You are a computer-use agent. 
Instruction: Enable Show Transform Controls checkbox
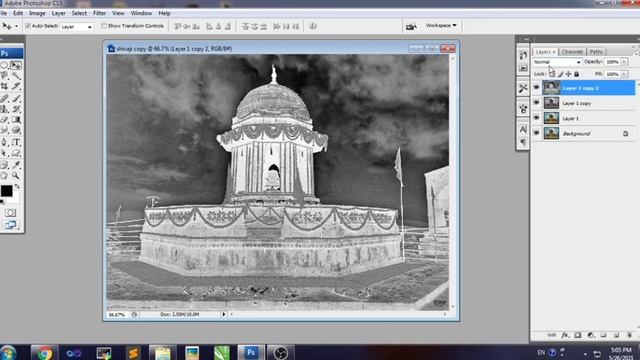click(x=104, y=26)
